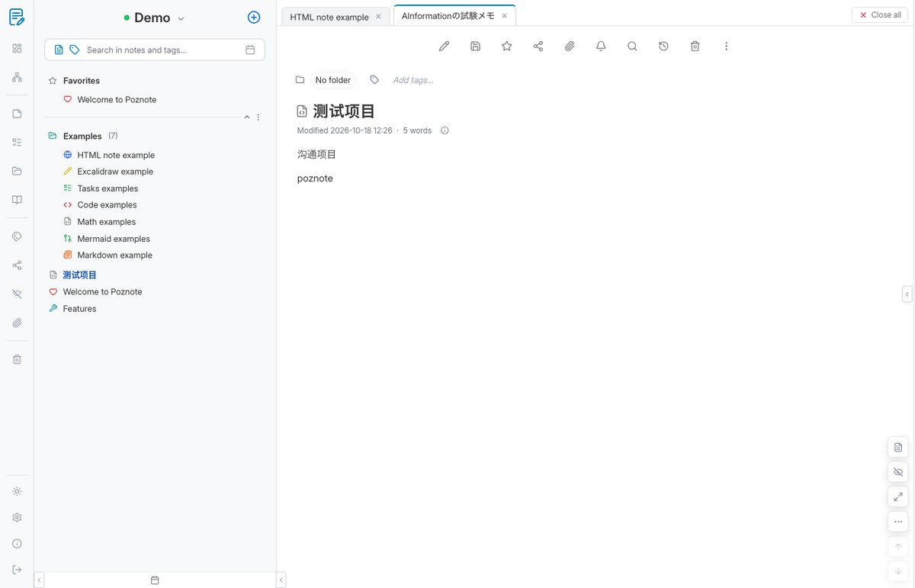Viewport: 915px width, 588px height.
Task: Switch to the HTML note example tab
Action: point(329,17)
